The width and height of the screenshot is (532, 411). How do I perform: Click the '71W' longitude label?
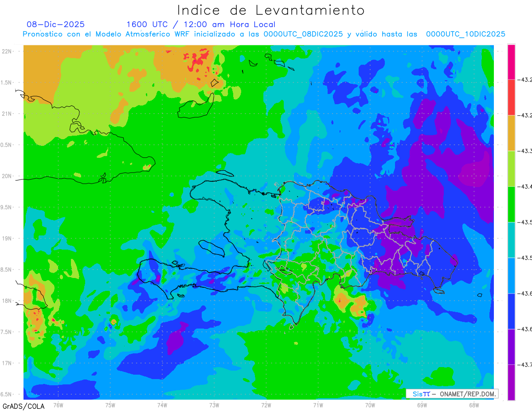click(x=318, y=405)
